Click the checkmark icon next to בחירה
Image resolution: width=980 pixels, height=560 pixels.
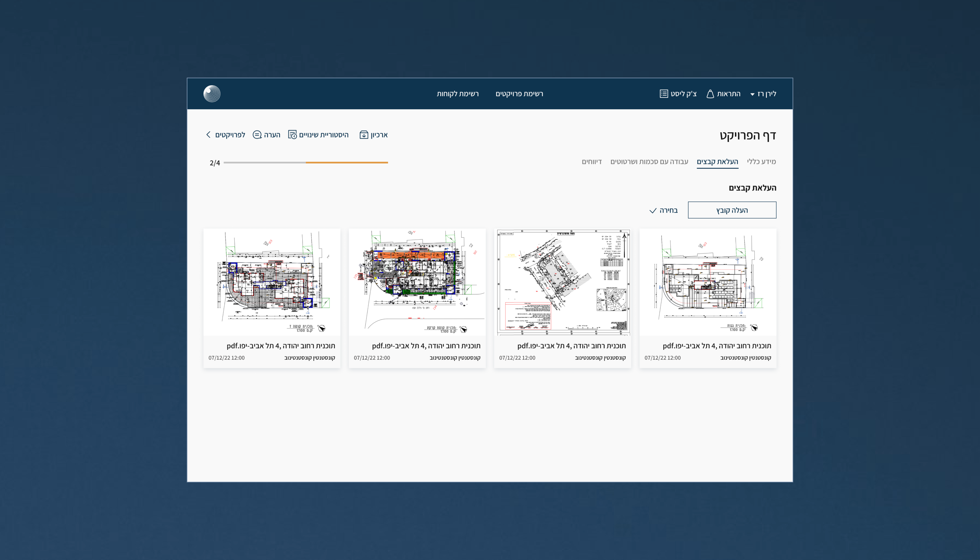tap(653, 211)
